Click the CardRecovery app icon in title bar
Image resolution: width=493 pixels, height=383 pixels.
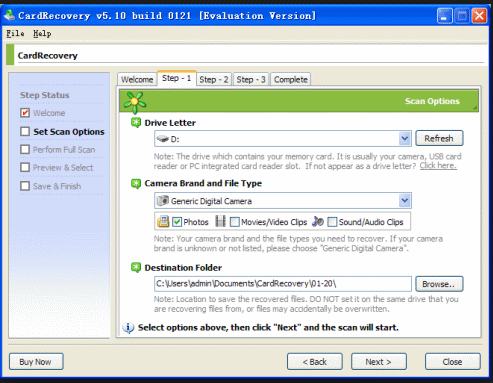(x=10, y=16)
